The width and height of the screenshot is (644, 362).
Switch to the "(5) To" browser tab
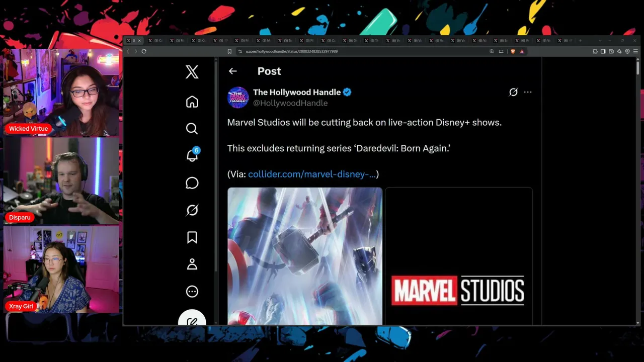[286, 40]
